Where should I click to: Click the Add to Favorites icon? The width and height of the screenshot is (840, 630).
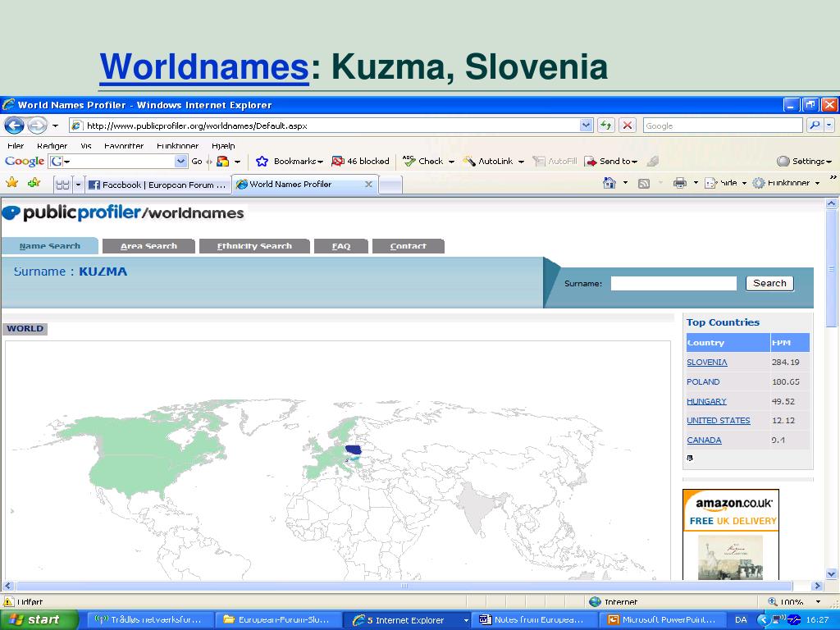34,183
